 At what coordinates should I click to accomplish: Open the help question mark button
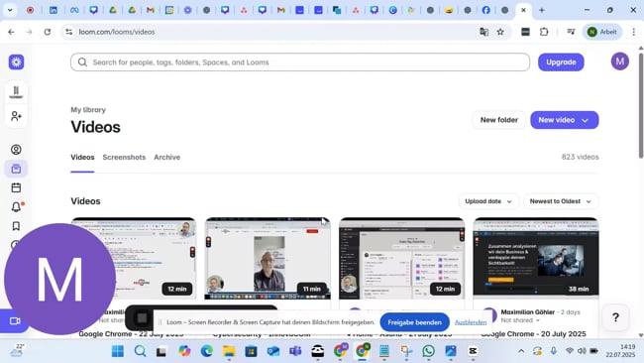[615, 317]
